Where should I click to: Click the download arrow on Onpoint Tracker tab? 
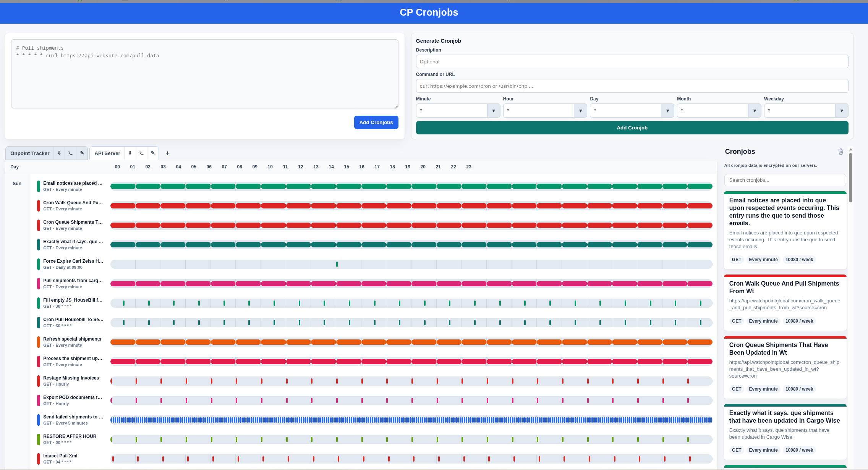coord(59,153)
